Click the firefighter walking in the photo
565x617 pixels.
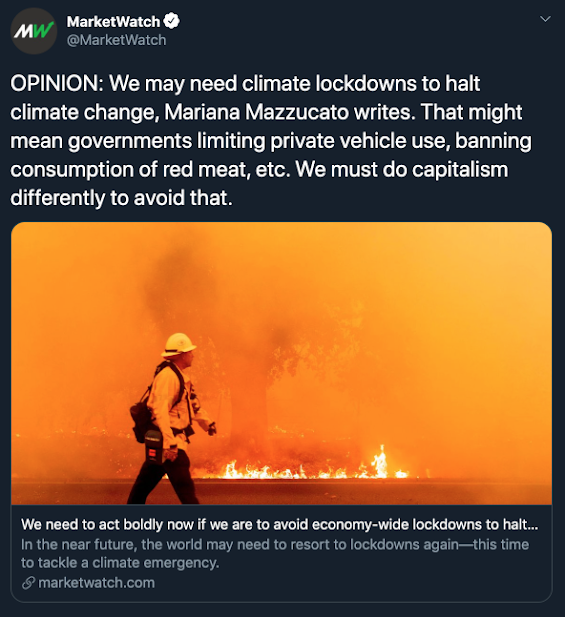point(171,418)
